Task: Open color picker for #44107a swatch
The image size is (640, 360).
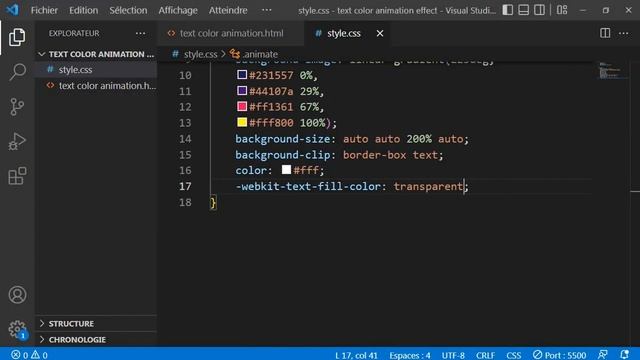Action: click(x=242, y=91)
